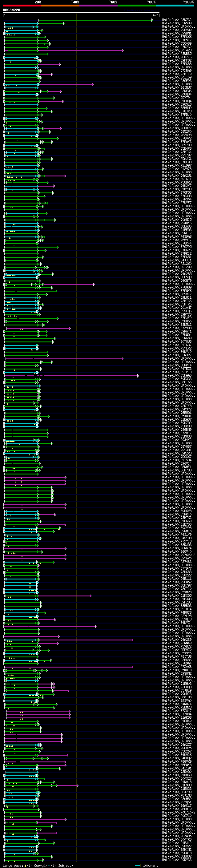197x868 pixels.
Task: Click the UniRef100_A3WEW6 label
Action: coord(176,91)
